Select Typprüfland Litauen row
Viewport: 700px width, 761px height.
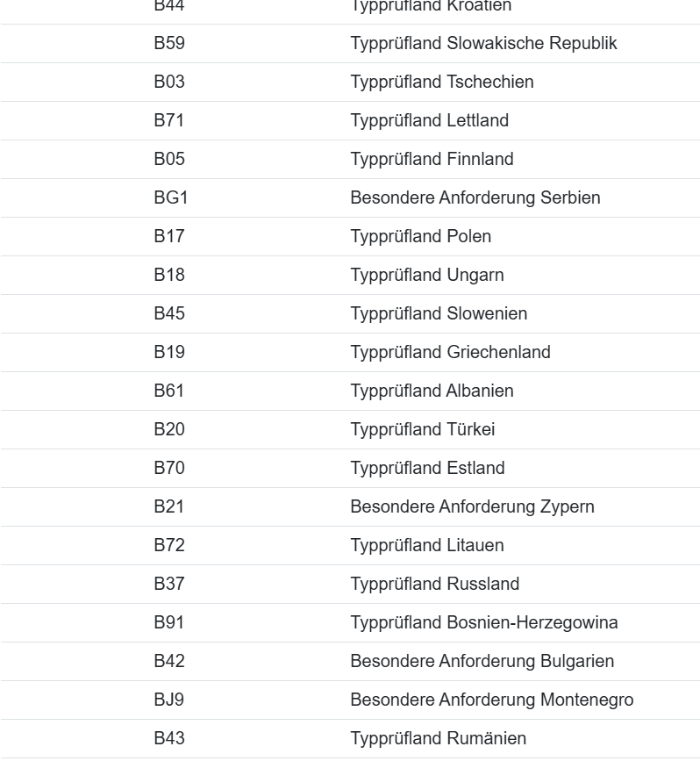[x=350, y=545]
